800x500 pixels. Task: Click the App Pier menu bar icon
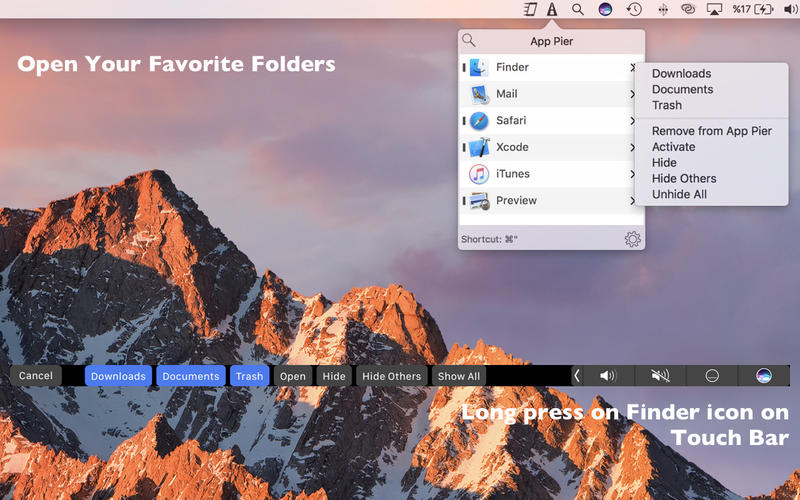552,9
